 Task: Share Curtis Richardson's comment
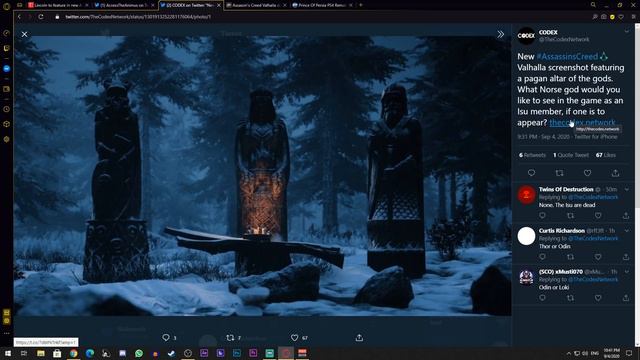(626, 257)
